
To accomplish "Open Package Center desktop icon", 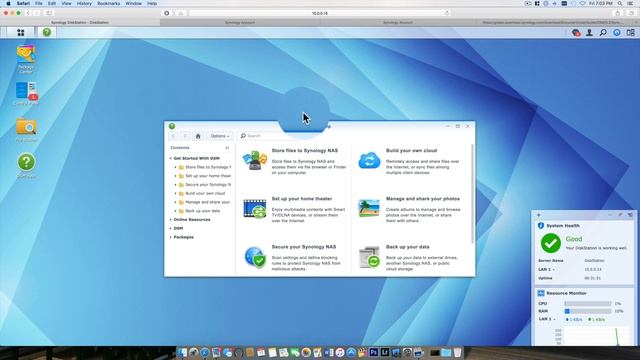I will tap(26, 60).
